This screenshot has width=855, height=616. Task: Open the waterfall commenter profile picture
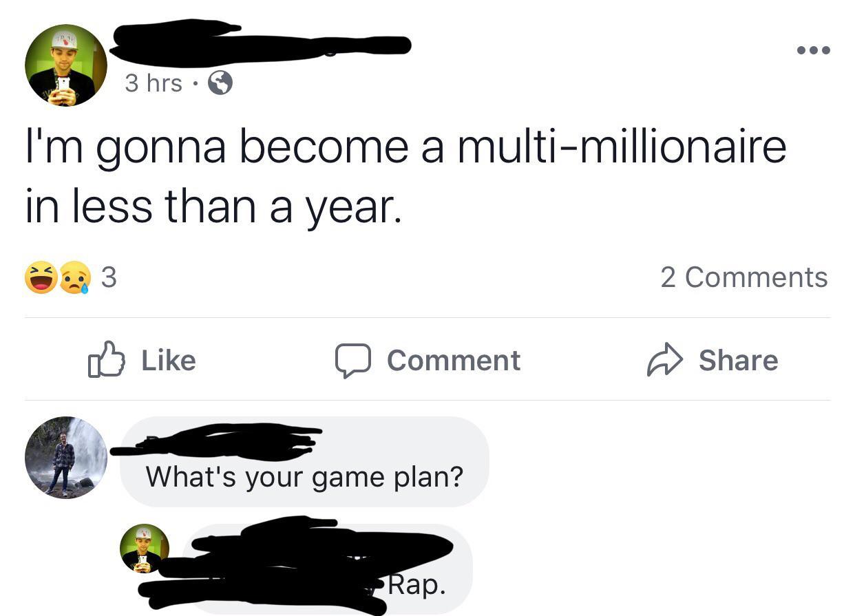click(66, 457)
